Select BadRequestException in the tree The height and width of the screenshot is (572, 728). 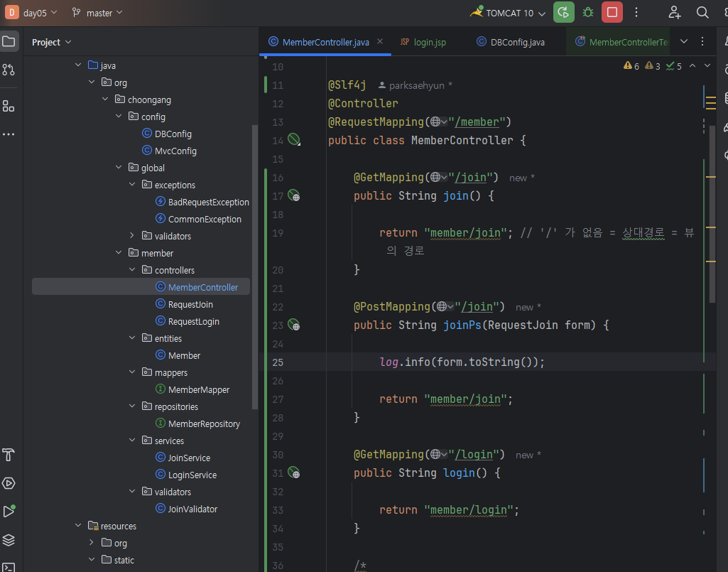(x=209, y=202)
